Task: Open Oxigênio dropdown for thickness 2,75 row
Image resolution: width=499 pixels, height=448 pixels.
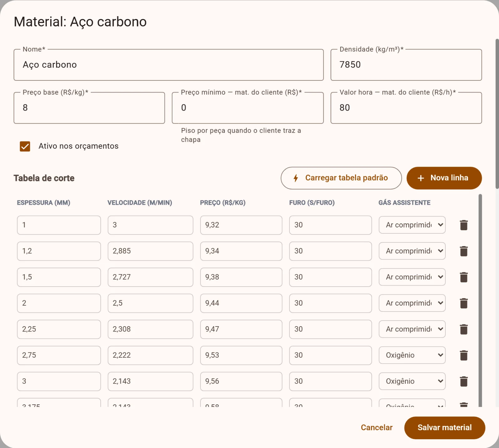Action: pyautogui.click(x=412, y=355)
